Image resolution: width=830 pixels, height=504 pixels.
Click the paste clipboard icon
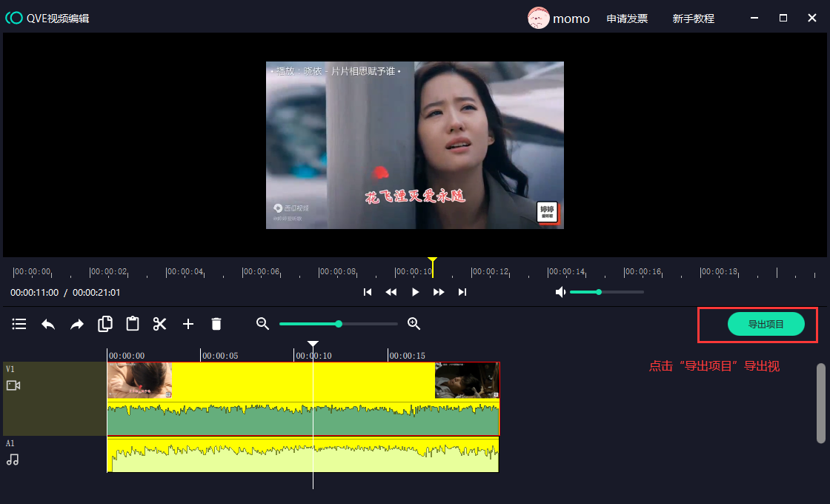point(133,324)
